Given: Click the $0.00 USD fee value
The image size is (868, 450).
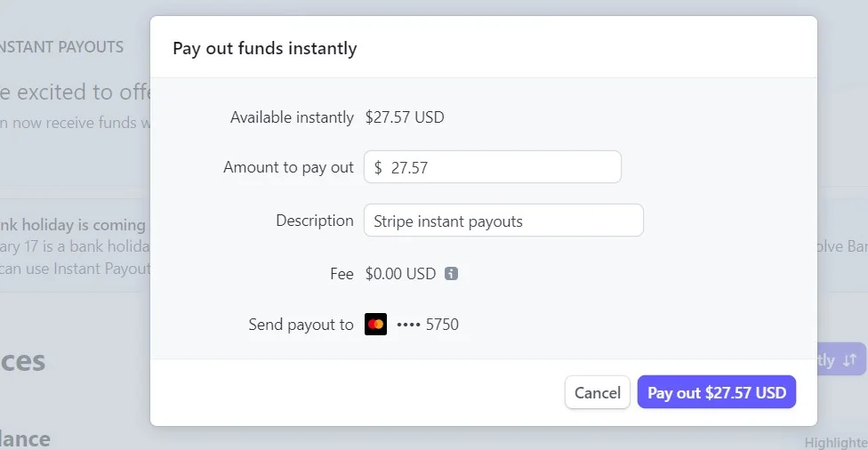Looking at the screenshot, I should pyautogui.click(x=400, y=274).
